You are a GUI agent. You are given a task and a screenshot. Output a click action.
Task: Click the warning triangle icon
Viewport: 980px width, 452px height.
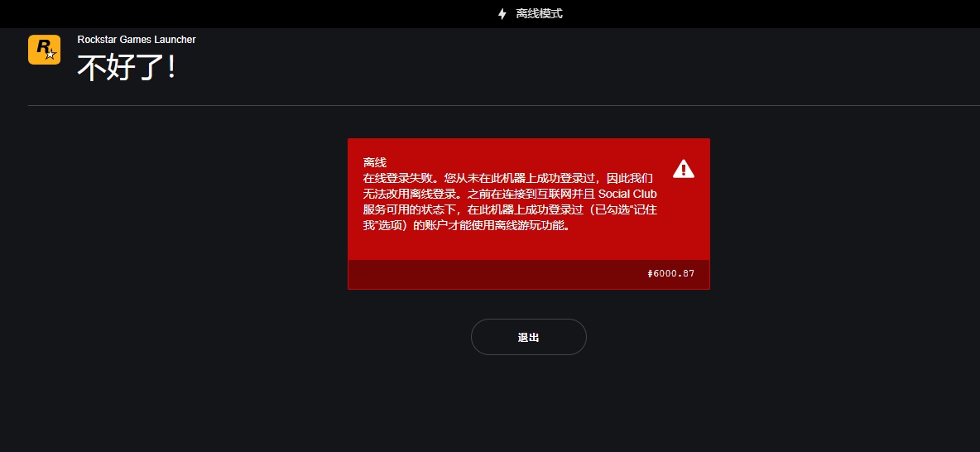[x=684, y=169]
